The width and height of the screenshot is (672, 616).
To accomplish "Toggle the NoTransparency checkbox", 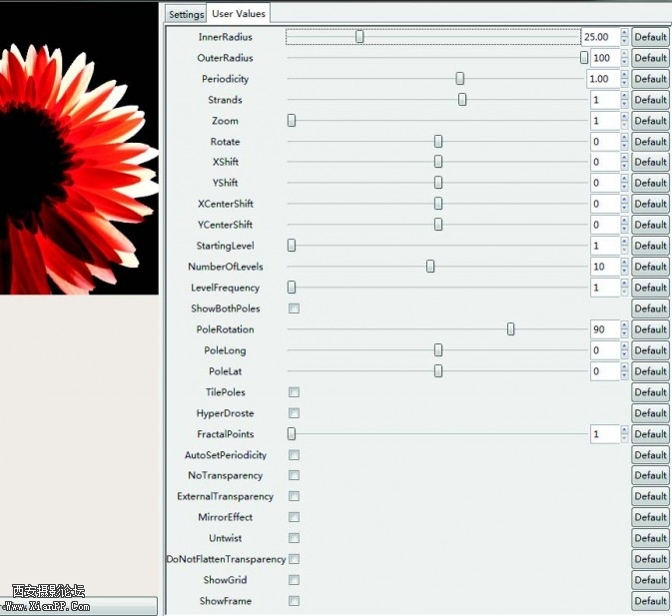I will point(294,475).
